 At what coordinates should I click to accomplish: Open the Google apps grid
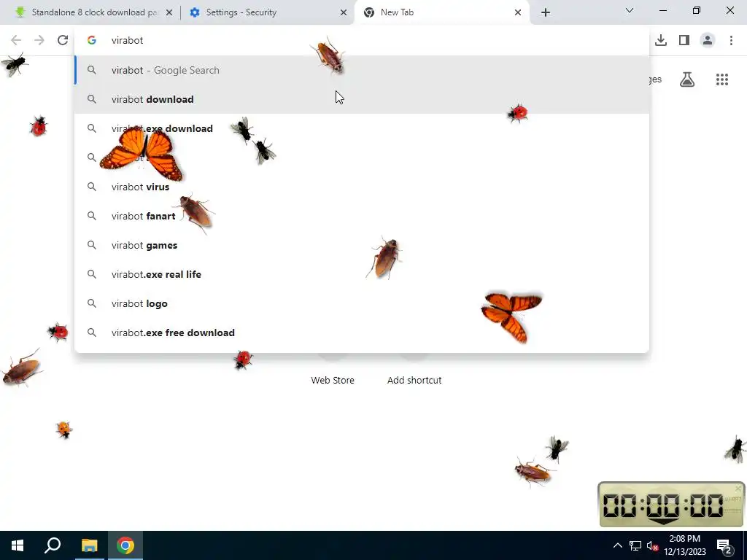click(722, 79)
